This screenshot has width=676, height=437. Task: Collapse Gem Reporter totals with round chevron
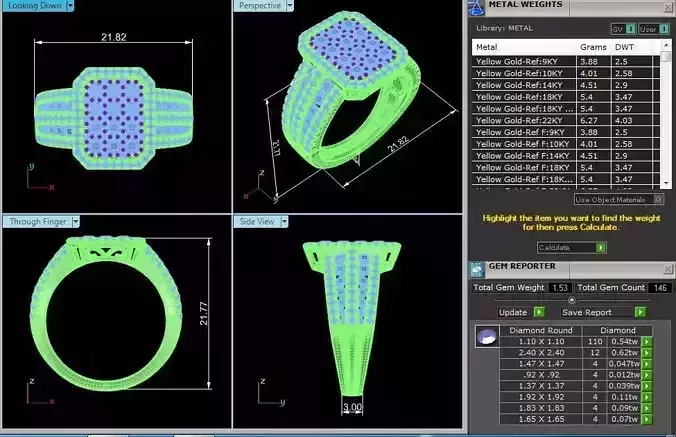click(572, 300)
